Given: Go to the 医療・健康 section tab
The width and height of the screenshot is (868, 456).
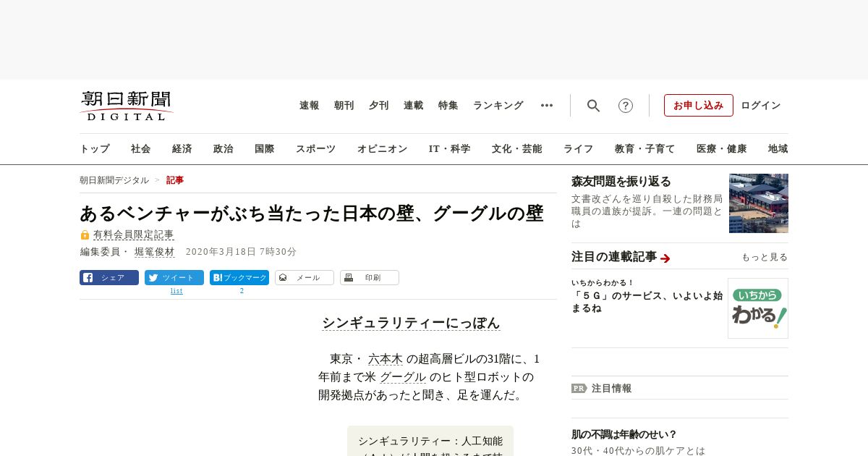Looking at the screenshot, I should [722, 149].
